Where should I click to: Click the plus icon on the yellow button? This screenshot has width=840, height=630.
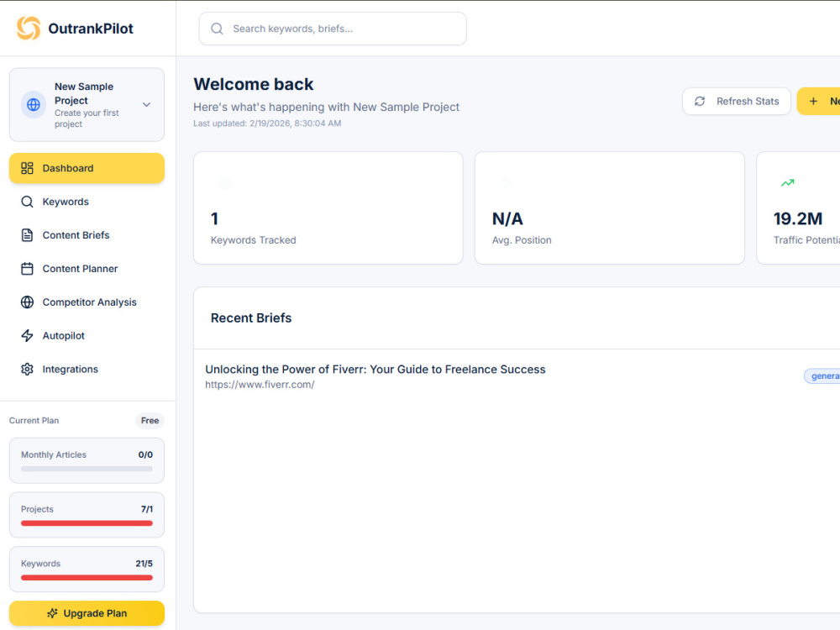[x=813, y=102]
